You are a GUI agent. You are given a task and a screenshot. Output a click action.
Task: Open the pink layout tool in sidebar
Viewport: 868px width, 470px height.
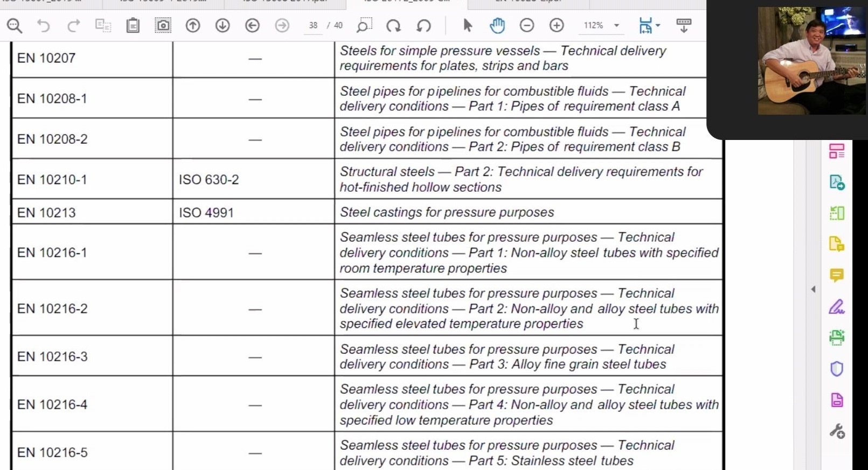point(837,151)
